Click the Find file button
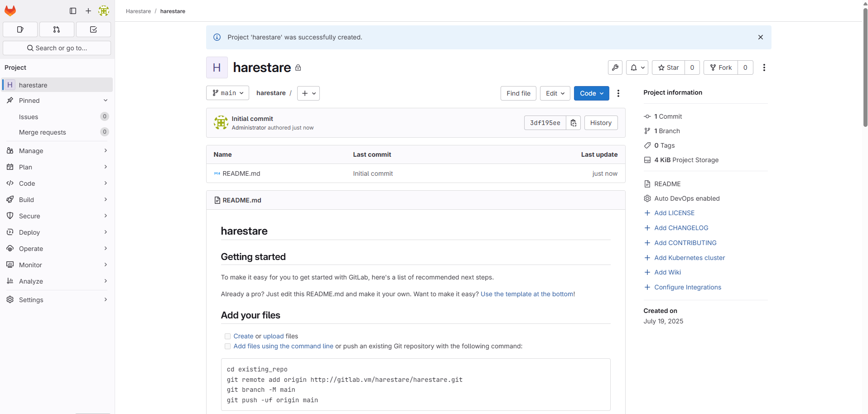The height and width of the screenshot is (414, 868). [x=519, y=93]
